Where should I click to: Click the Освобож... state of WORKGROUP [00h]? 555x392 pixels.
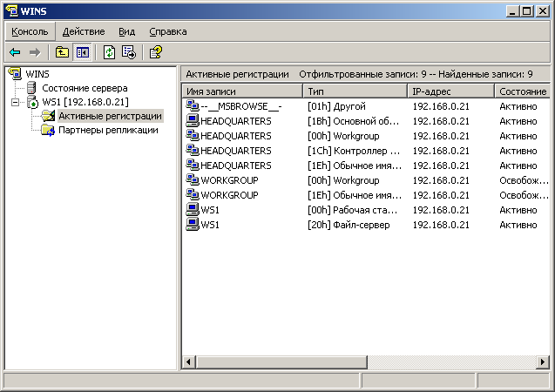coord(524,180)
